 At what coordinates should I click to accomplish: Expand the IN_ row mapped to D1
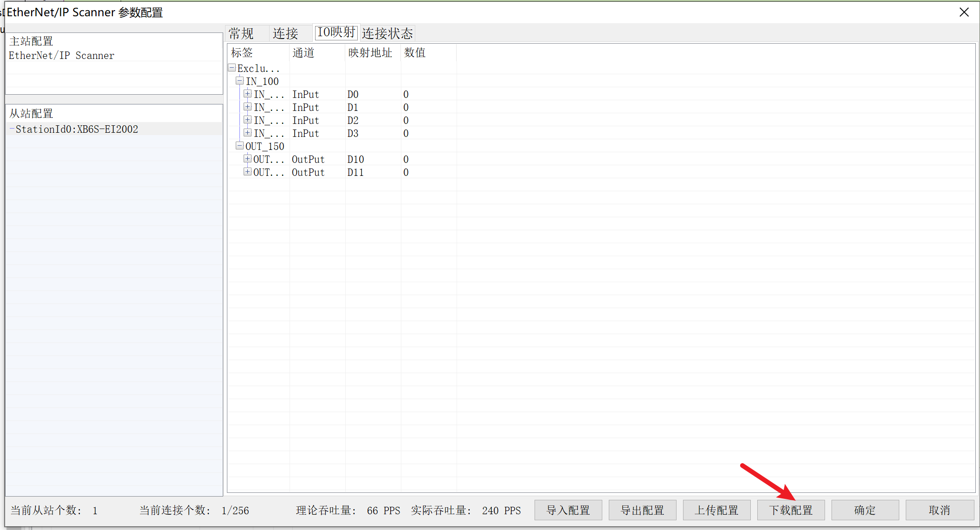(x=248, y=107)
